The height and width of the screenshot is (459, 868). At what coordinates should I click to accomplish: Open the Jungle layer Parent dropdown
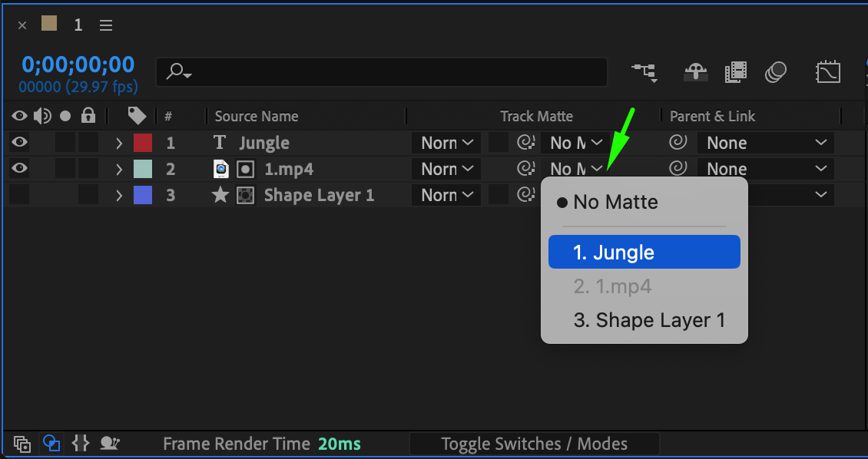pyautogui.click(x=765, y=143)
